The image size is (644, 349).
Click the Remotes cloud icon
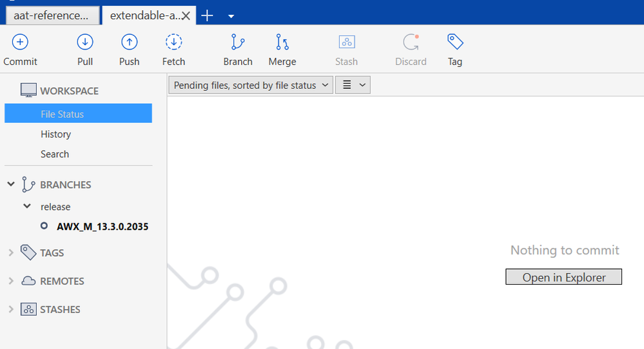[x=28, y=281]
